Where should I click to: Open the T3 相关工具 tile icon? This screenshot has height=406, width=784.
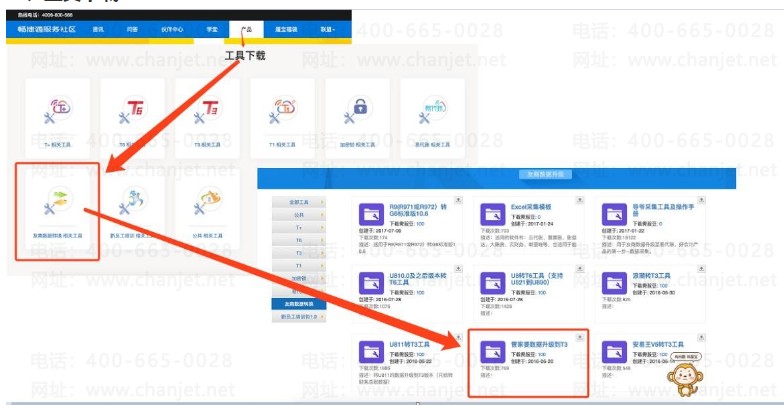[207, 110]
